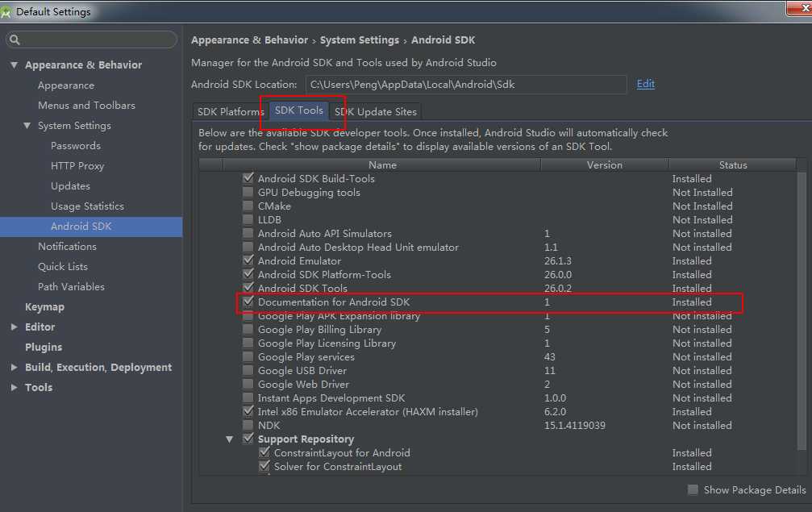812x512 pixels.
Task: Close the Default Settings window
Action: tap(801, 8)
